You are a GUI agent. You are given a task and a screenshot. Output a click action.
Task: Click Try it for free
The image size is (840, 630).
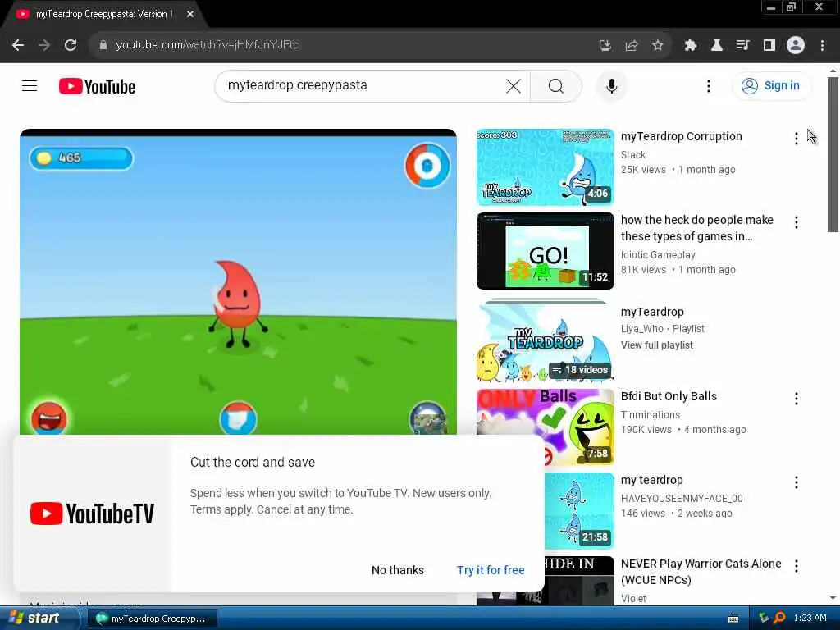(491, 570)
